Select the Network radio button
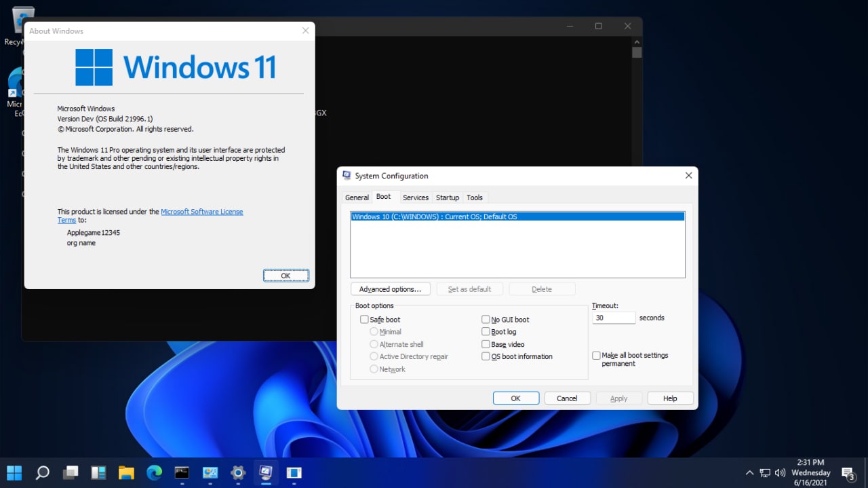 coord(374,369)
